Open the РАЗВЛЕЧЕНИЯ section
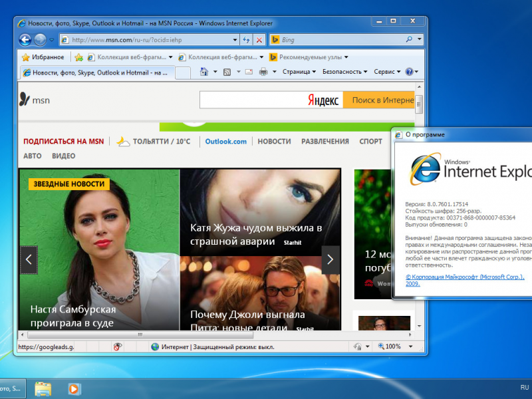 (325, 142)
